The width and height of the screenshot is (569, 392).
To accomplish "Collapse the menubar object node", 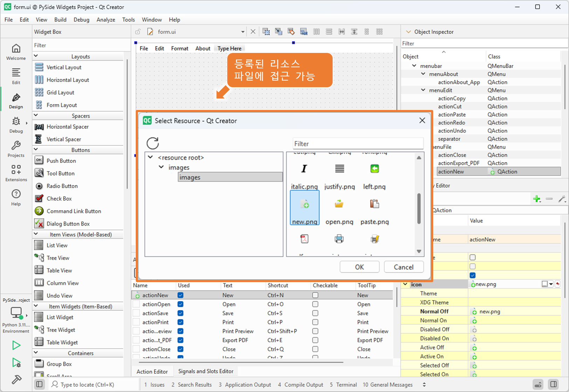I will coord(414,66).
